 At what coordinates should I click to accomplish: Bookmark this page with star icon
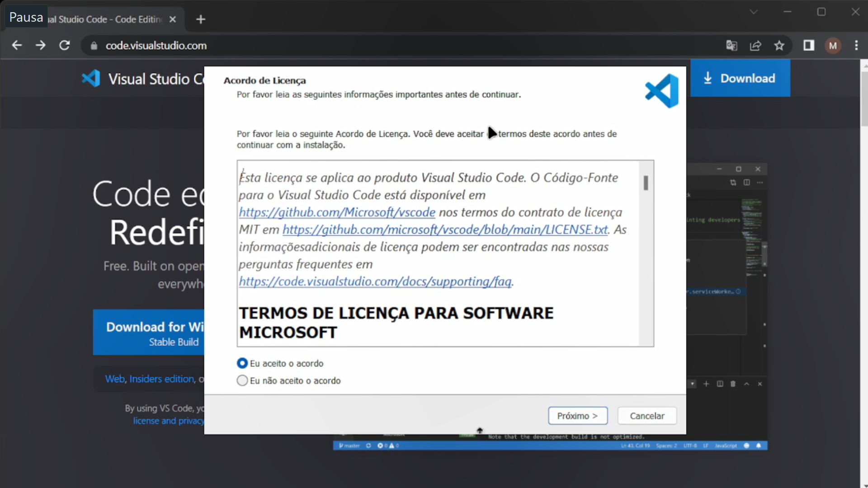pos(779,45)
